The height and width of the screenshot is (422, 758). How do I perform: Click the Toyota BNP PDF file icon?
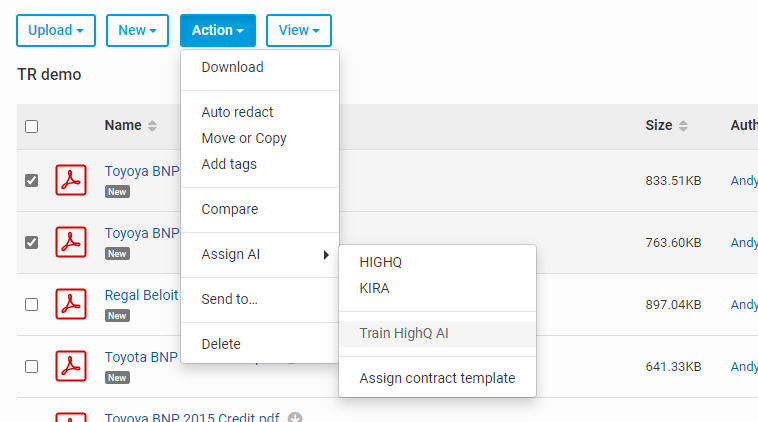tap(71, 365)
